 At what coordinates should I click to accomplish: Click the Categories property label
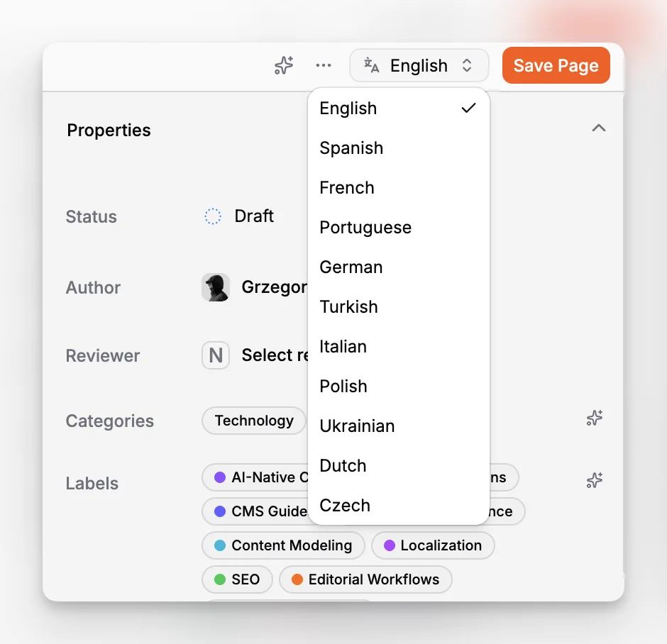pos(110,421)
